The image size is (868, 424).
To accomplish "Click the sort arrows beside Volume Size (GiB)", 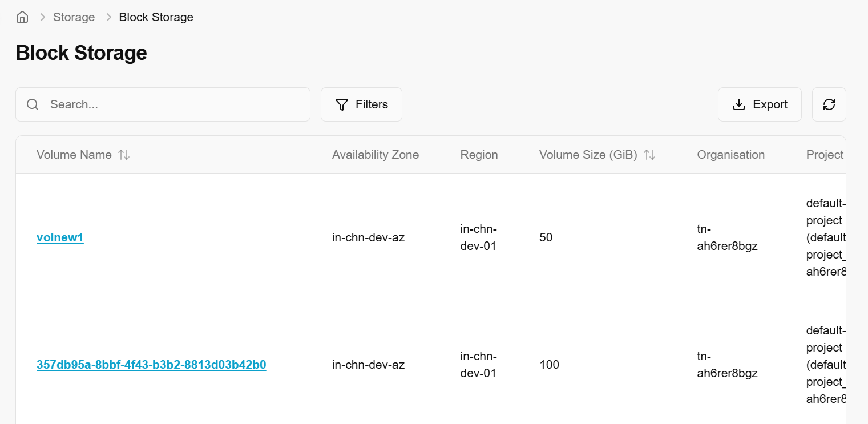I will pyautogui.click(x=649, y=155).
